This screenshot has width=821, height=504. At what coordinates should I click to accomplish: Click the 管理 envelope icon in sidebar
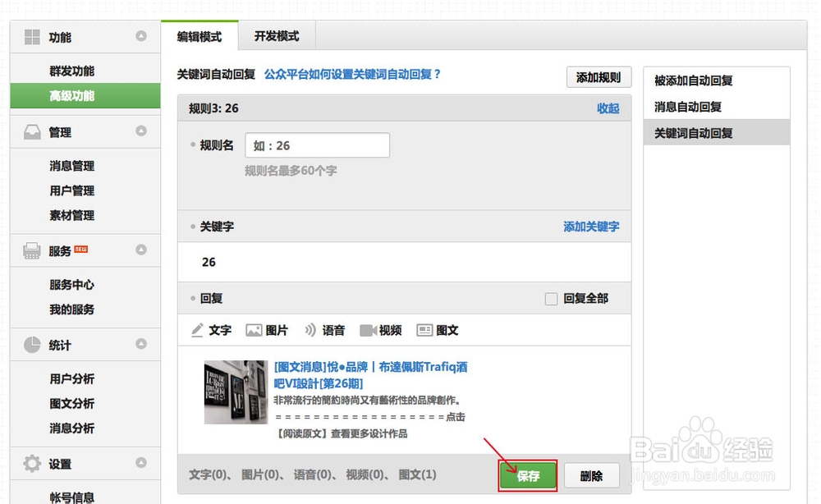click(31, 131)
